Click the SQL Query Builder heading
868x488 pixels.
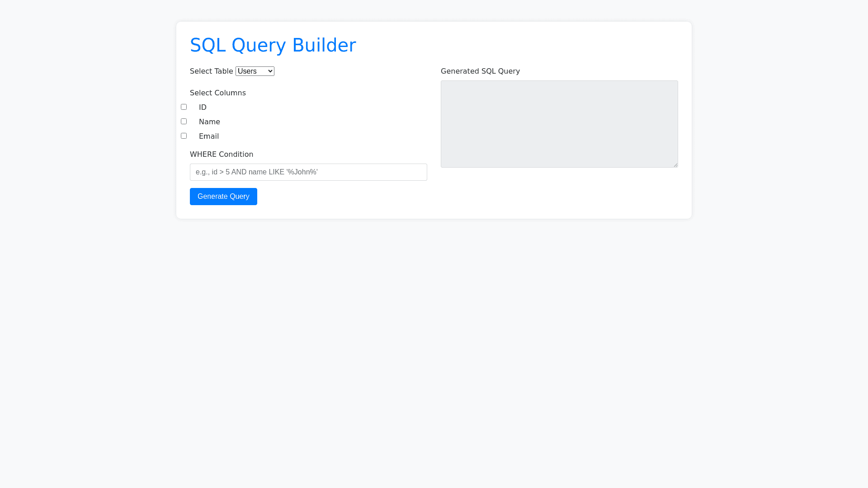(x=273, y=45)
